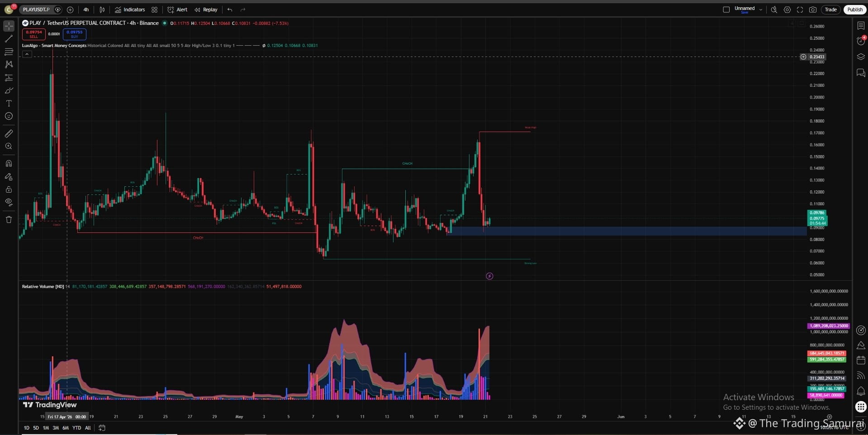The width and height of the screenshot is (868, 435).
Task: Click the red SELL price button
Action: pos(34,34)
